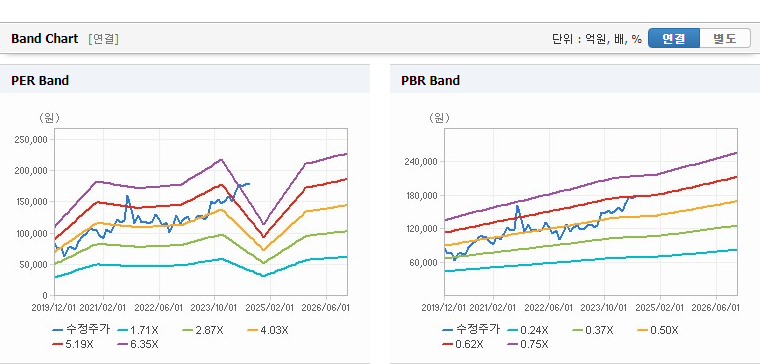Toggle 0.50X series in PBR Band legend
760x364 pixels.
pos(658,331)
